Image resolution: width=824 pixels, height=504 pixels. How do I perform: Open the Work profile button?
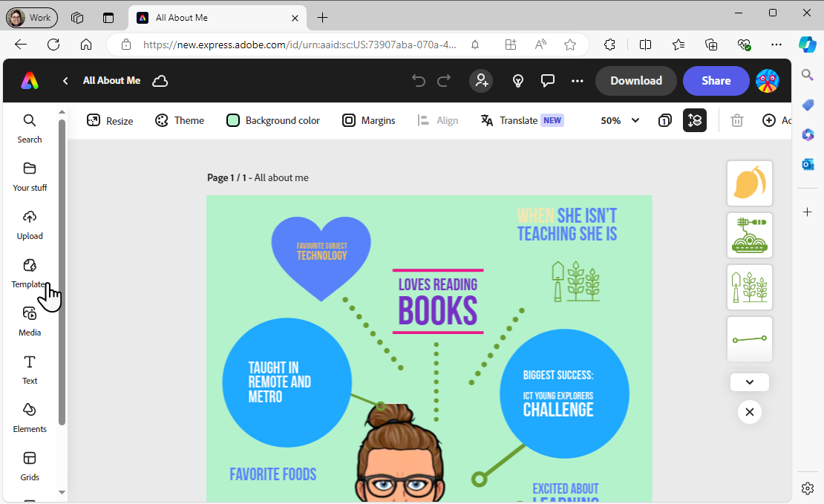click(31, 17)
